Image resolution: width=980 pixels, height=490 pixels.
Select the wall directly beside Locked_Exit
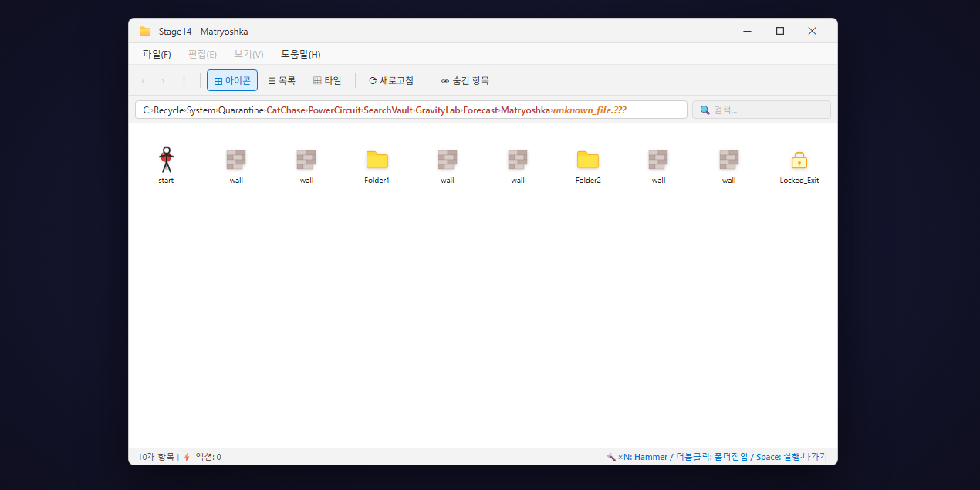(729, 160)
